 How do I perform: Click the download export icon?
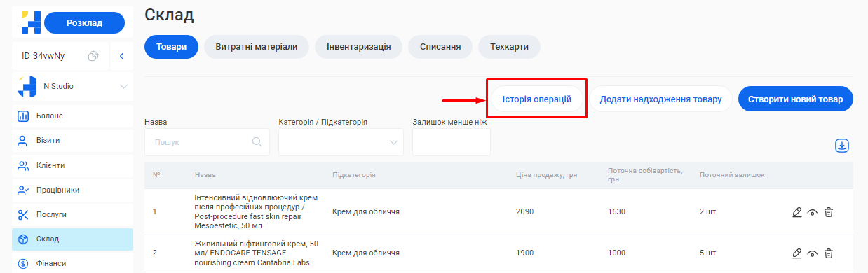tap(842, 145)
